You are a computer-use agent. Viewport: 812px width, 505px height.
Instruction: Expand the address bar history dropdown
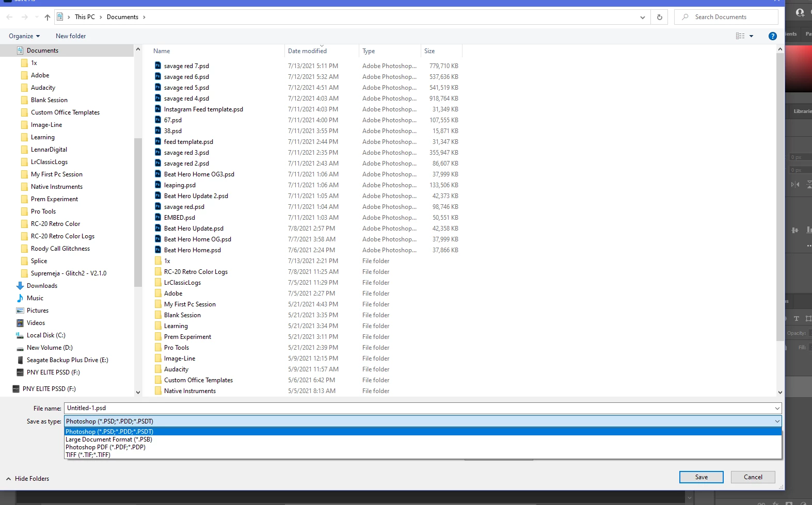642,17
